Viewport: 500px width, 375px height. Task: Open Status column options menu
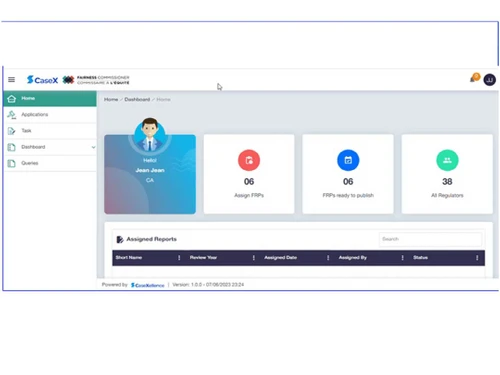pos(477,258)
